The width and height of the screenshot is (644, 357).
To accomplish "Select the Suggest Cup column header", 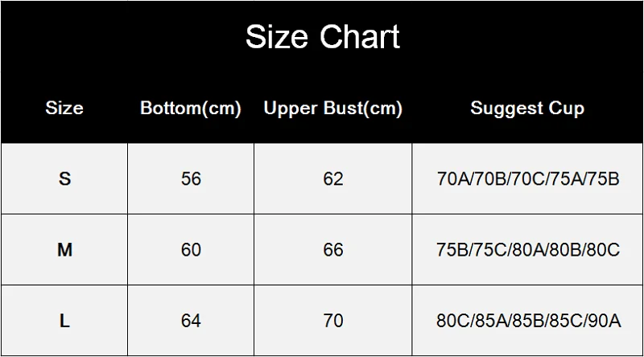I will 527,109.
